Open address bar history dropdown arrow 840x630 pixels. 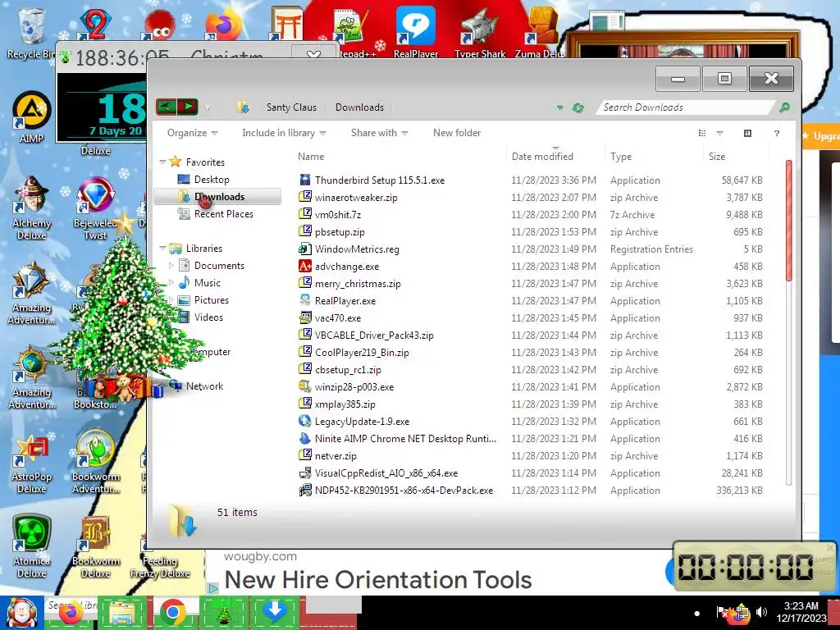click(559, 107)
